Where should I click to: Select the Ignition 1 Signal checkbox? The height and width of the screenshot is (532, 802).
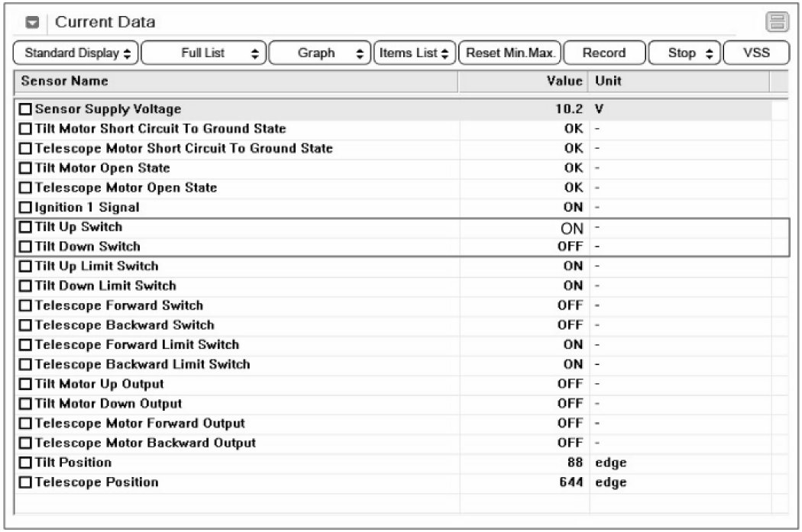[26, 208]
